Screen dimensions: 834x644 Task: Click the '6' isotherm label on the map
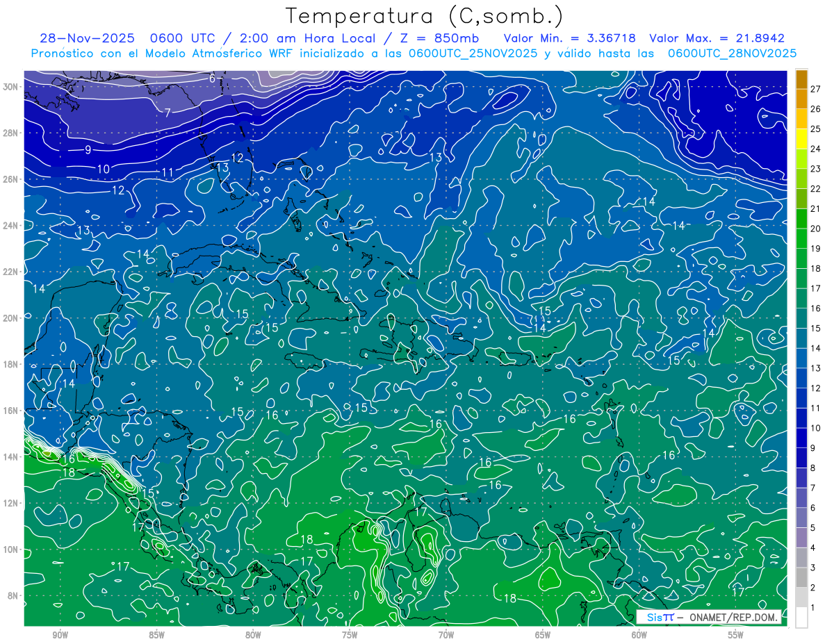click(x=212, y=79)
